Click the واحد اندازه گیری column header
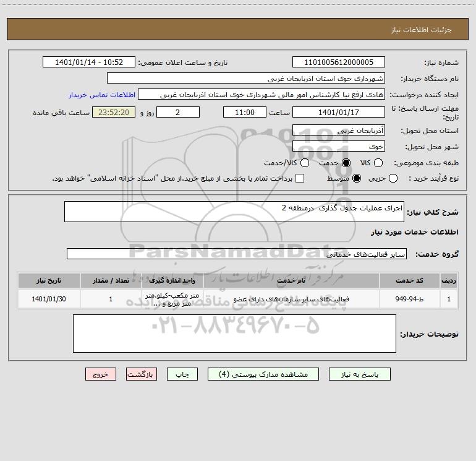Viewport: 476px width, 461px height. pyautogui.click(x=172, y=280)
